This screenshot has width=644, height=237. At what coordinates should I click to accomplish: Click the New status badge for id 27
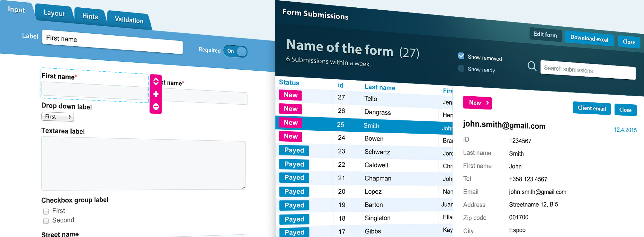click(291, 95)
